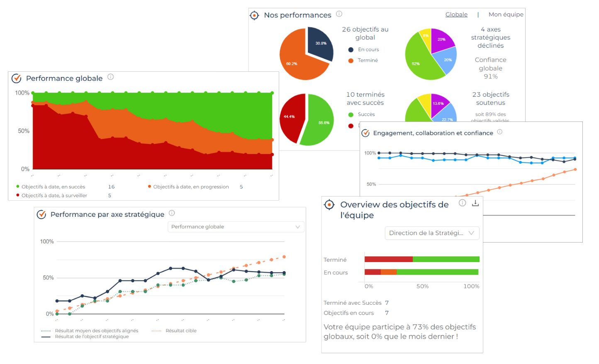Open info icon beside Engagement, collaboration et confiance
The width and height of the screenshot is (599, 364).
(499, 132)
